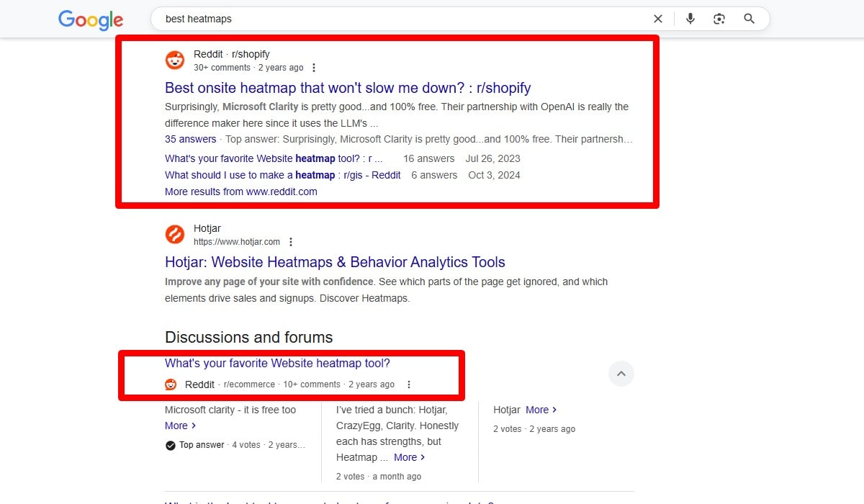Open the three-dot menu beside the Hotjar URL
The height and width of the screenshot is (504, 864).
pos(291,242)
